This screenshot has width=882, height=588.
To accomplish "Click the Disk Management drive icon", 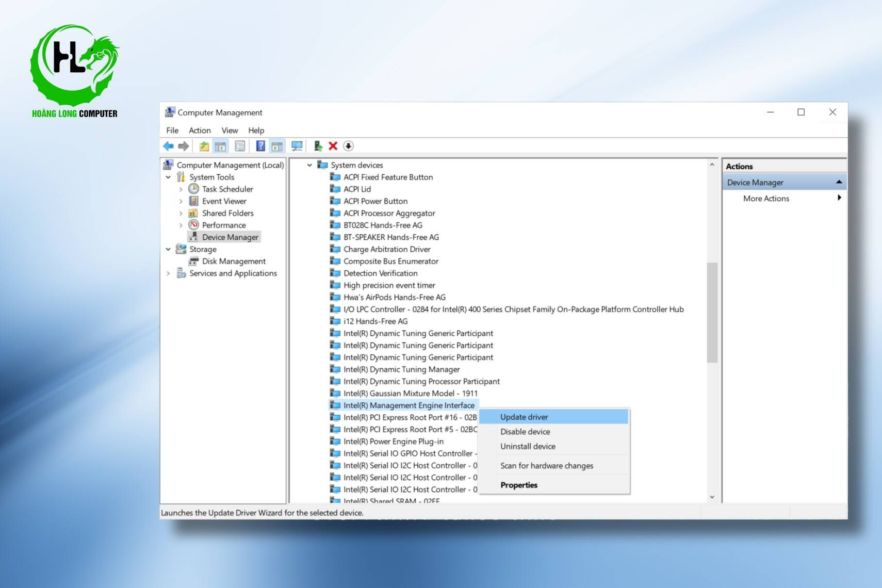I will 194,261.
